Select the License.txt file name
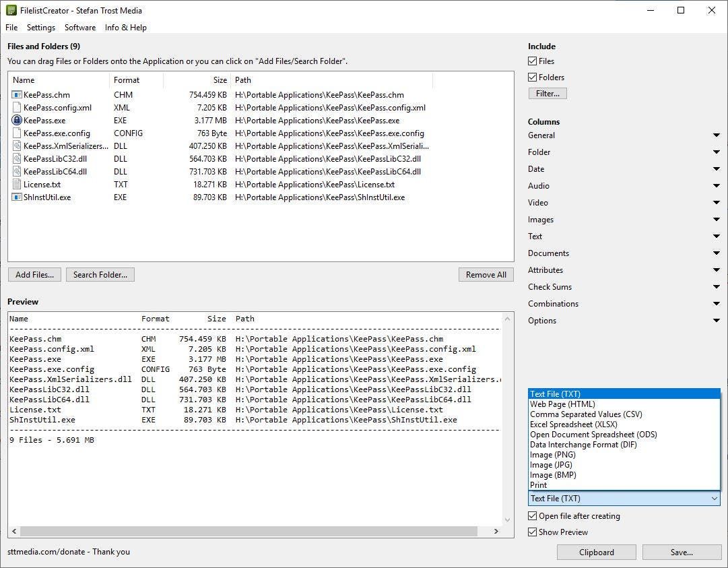Viewport: 728px width, 568px height. click(x=42, y=185)
